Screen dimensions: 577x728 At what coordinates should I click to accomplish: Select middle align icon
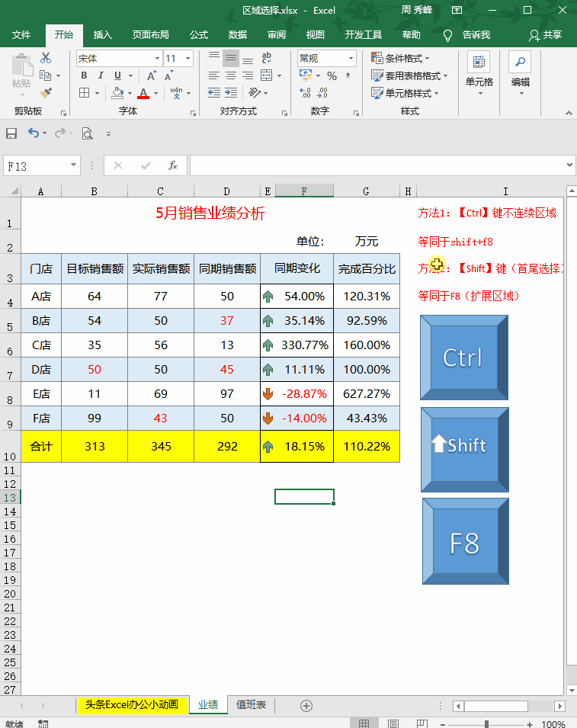click(231, 58)
